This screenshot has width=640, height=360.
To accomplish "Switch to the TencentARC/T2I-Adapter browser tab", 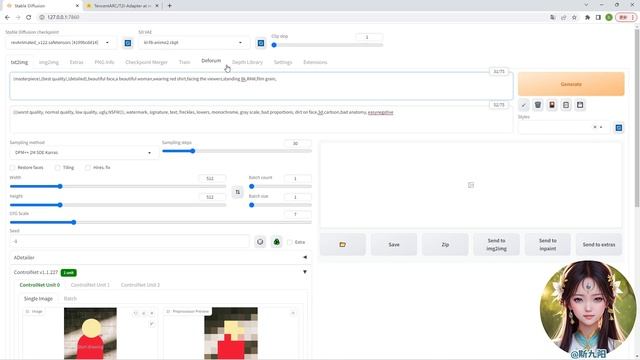I will pos(122,6).
